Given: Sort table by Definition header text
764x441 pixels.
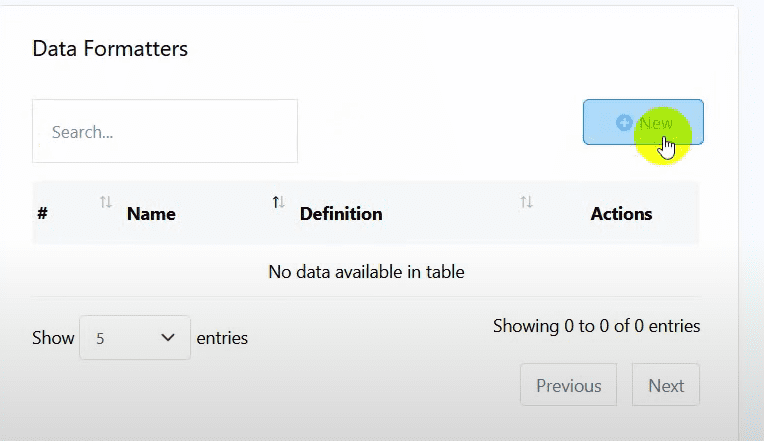Looking at the screenshot, I should [x=341, y=213].
